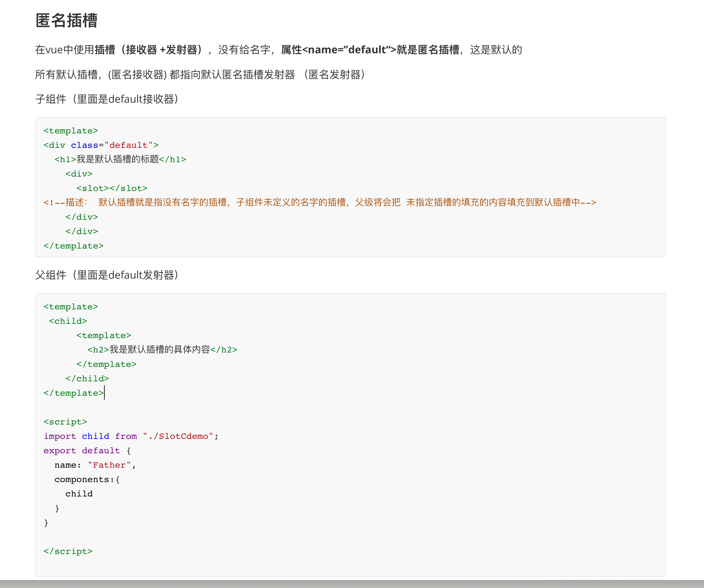Screen dimensions: 704x588
Task: Click the export default { line
Action: (x=87, y=451)
